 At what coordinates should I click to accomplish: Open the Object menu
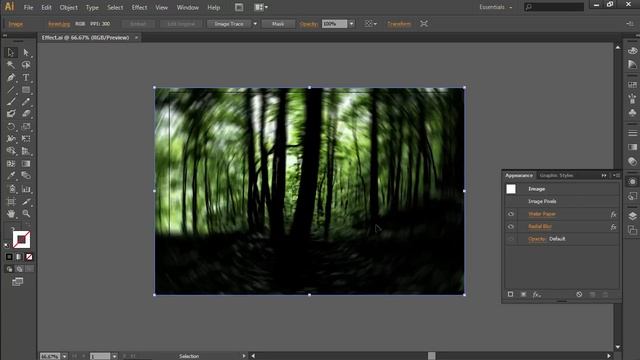click(69, 7)
